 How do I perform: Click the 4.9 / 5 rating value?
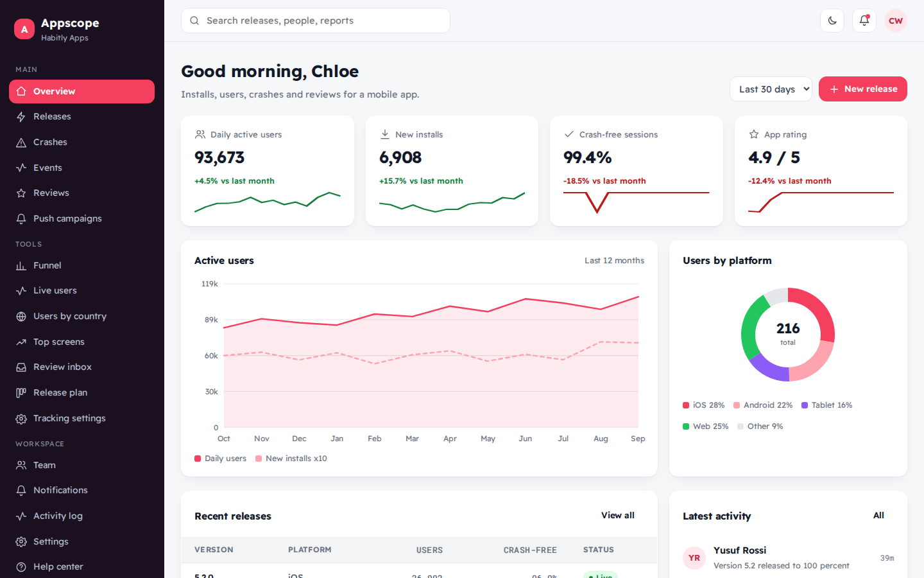point(774,157)
